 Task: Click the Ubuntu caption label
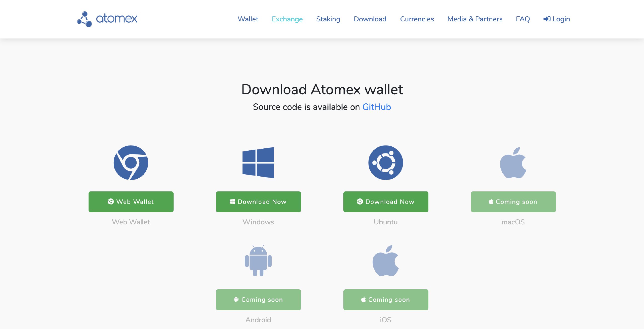pos(386,222)
